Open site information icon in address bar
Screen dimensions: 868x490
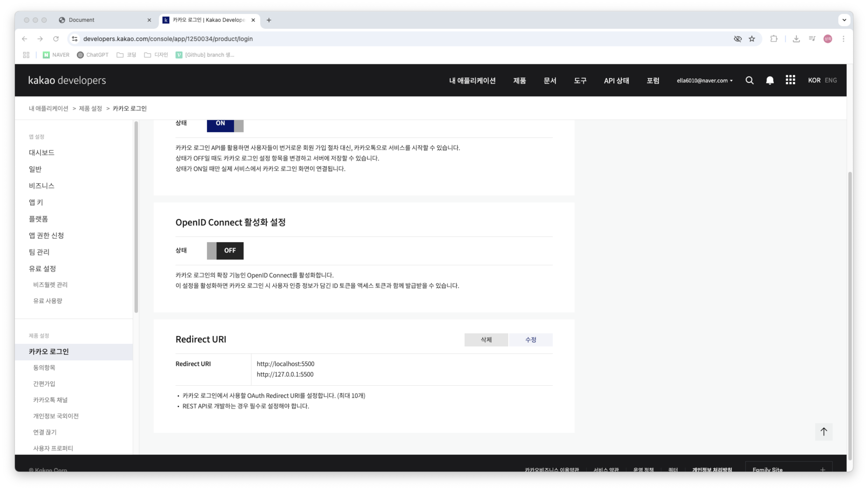click(75, 39)
